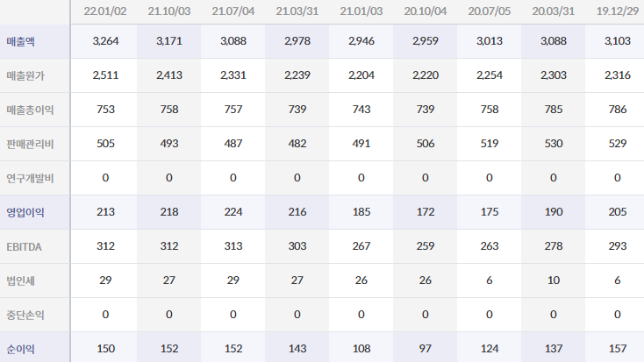
Task: Select 매출원가 value 2,220
Action: [x=426, y=75]
